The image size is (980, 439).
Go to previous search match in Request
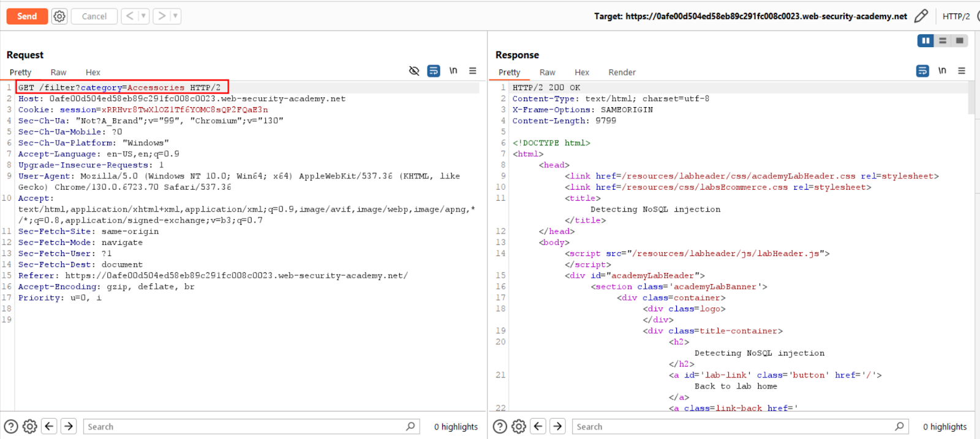(50, 426)
